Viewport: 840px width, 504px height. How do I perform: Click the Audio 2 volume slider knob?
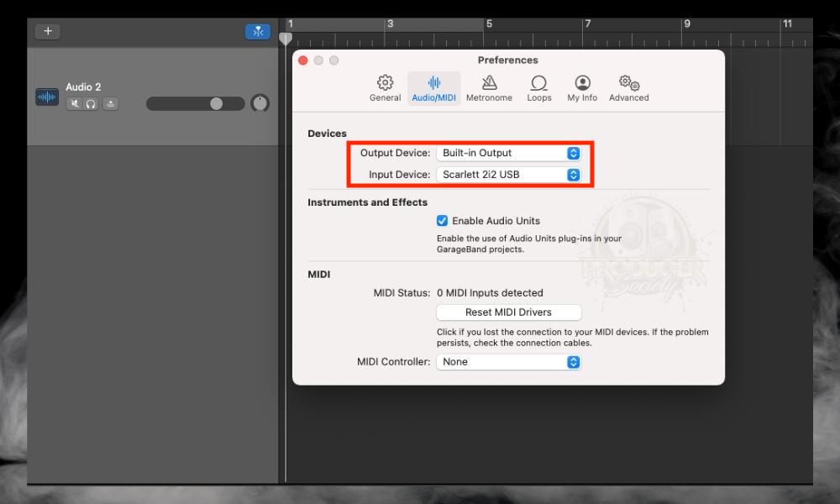click(x=216, y=103)
